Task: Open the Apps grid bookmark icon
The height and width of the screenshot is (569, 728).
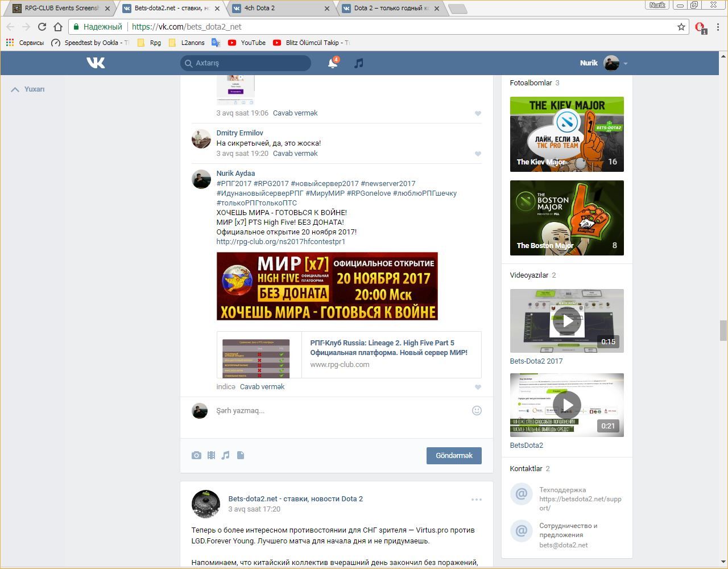Action: (x=10, y=43)
